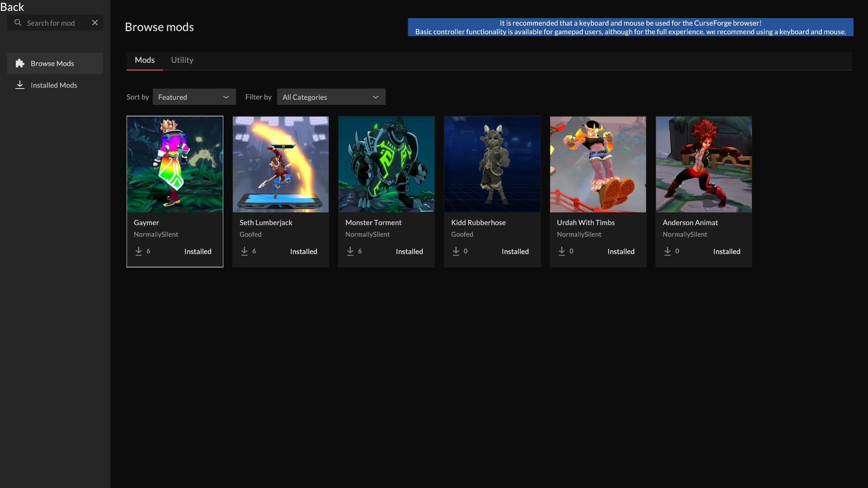The width and height of the screenshot is (868, 488).
Task: Open the Seth Lumberjack mod thumbnail
Action: (281, 164)
